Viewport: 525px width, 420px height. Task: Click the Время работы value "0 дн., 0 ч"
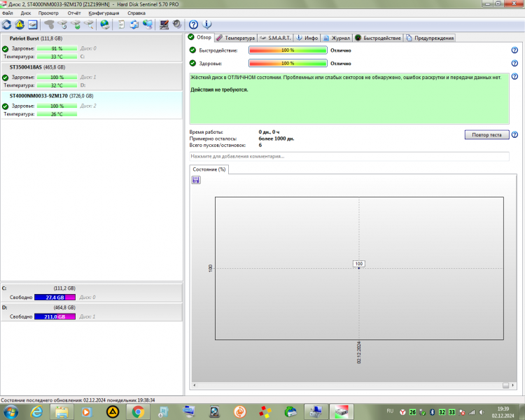[269, 132]
